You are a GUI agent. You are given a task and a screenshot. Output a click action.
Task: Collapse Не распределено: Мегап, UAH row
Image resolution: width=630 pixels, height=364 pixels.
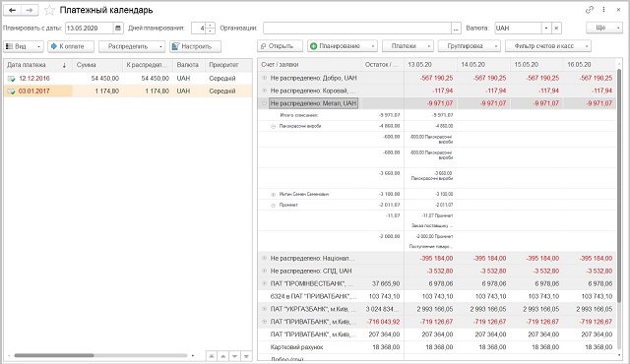265,103
